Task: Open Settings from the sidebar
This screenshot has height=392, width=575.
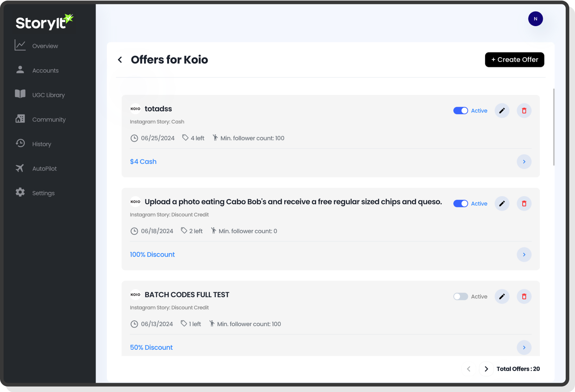Action: click(x=43, y=193)
